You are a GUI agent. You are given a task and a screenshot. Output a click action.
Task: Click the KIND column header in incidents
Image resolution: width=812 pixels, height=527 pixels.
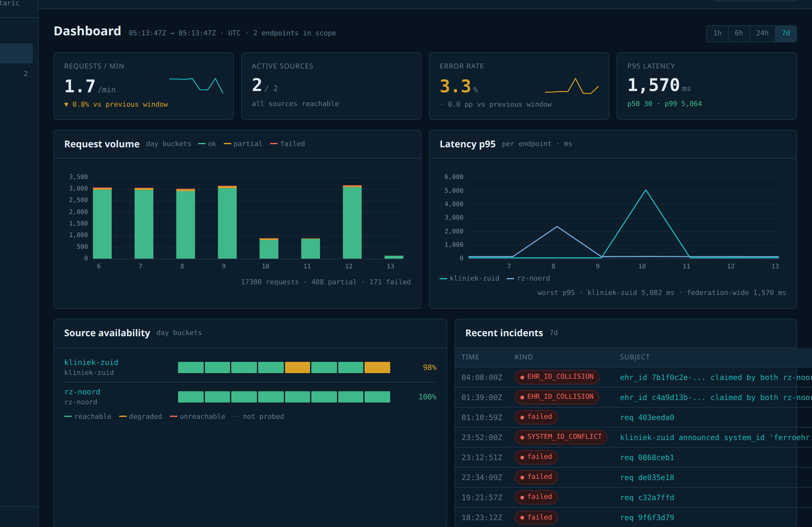[523, 357]
